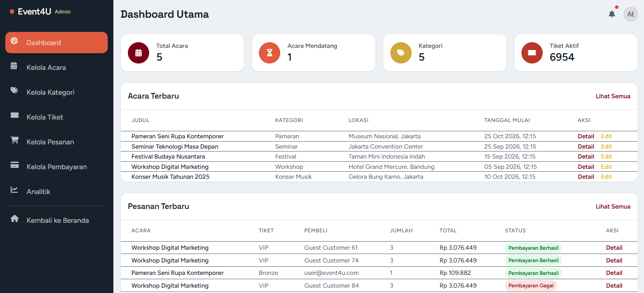The image size is (644, 293).
Task: Edit Konser Musik Tahunan 2025 event
Action: click(x=606, y=177)
